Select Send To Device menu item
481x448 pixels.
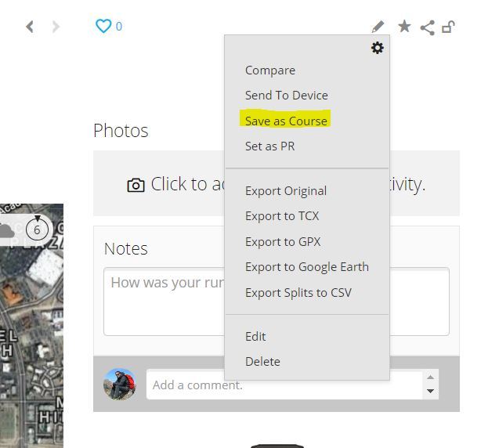click(286, 96)
